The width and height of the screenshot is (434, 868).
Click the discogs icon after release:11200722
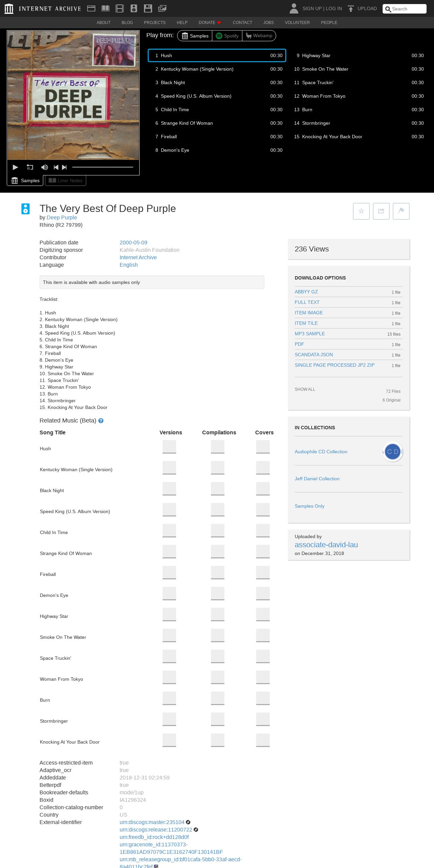196,830
